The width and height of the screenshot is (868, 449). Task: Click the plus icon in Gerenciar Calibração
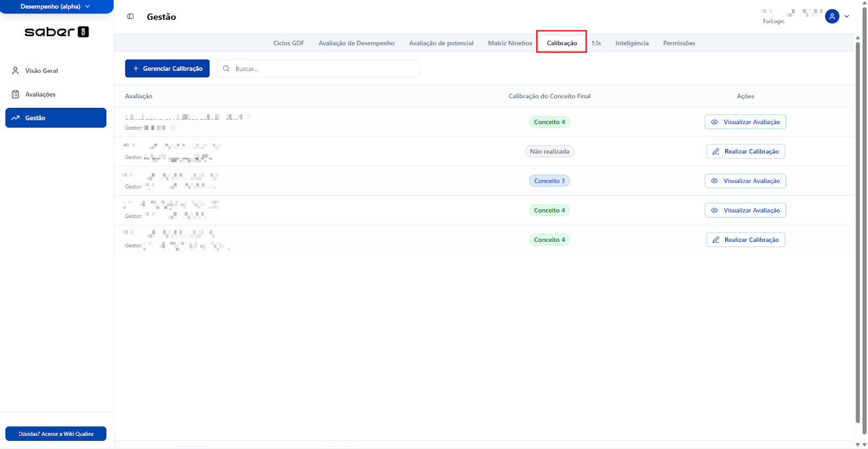(136, 68)
